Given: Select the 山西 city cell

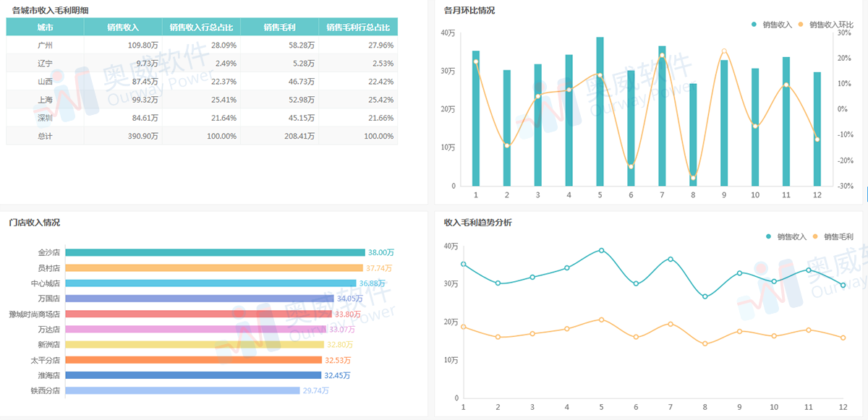Looking at the screenshot, I should 45,81.
